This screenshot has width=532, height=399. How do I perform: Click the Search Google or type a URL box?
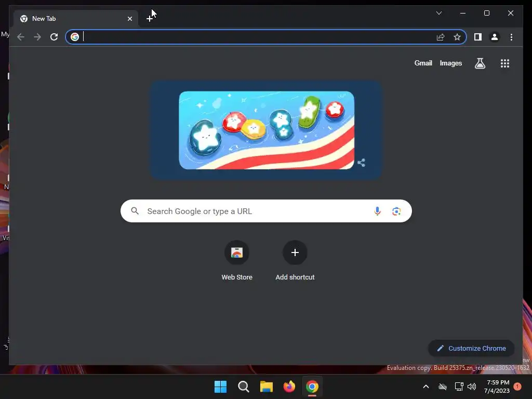(266, 211)
